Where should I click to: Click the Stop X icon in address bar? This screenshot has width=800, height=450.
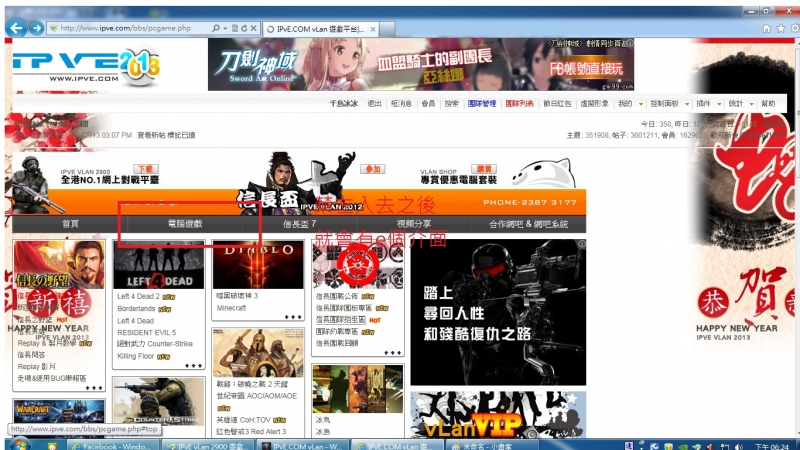click(254, 29)
